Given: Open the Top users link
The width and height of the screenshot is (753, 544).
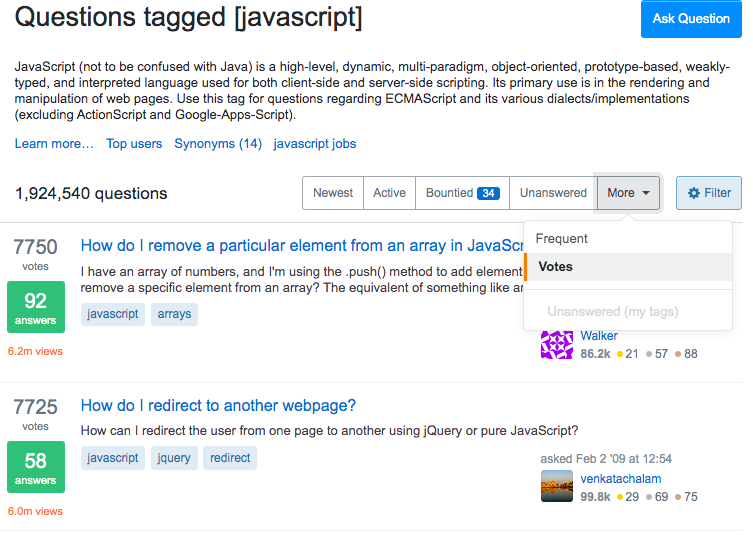Looking at the screenshot, I should coord(134,144).
